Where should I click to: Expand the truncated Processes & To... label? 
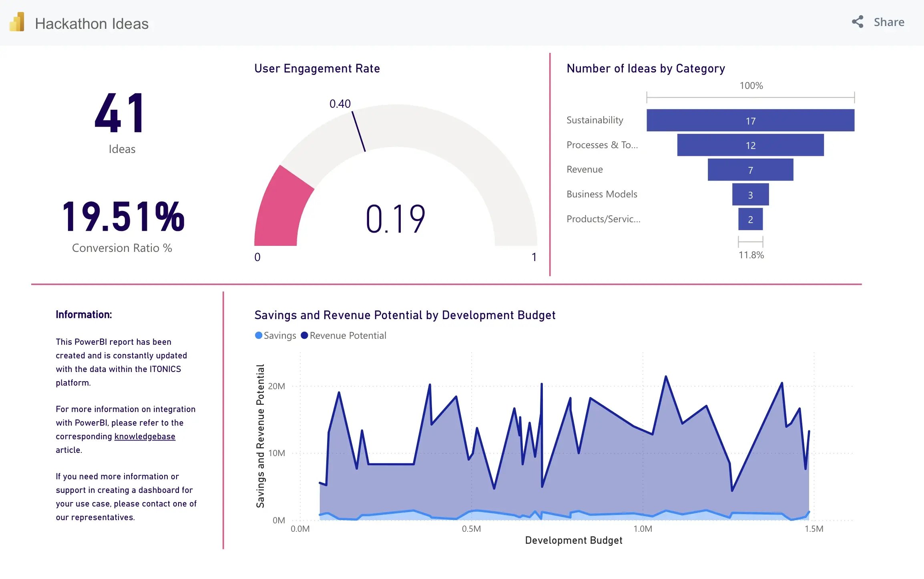pyautogui.click(x=602, y=145)
